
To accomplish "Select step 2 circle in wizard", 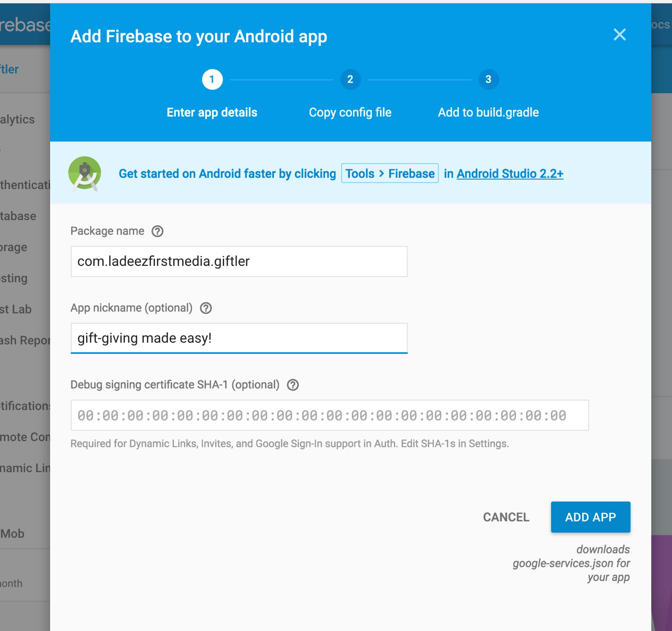I will [x=350, y=79].
